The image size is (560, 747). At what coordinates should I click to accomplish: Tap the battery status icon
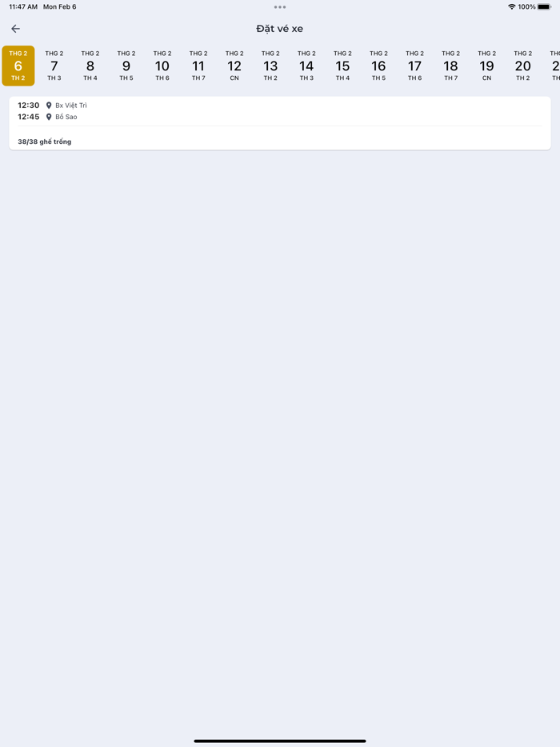[544, 6]
